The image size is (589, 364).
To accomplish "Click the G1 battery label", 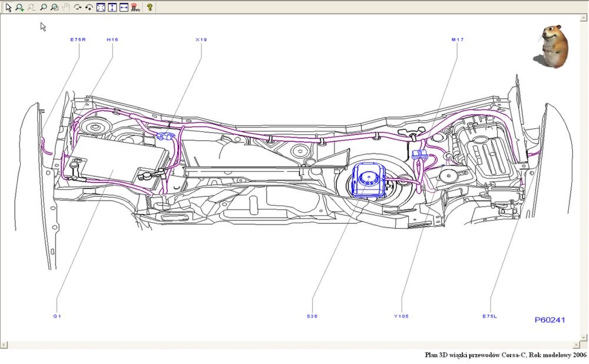I will pos(57,316).
